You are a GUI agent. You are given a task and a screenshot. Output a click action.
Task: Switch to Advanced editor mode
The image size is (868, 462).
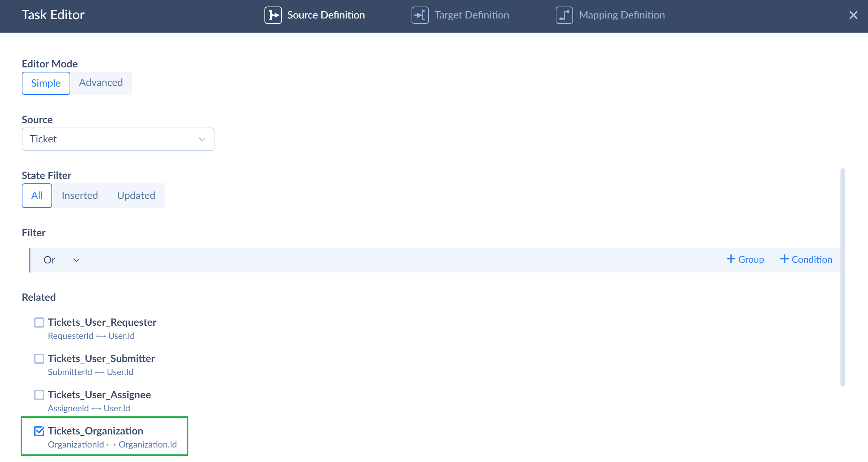(100, 83)
